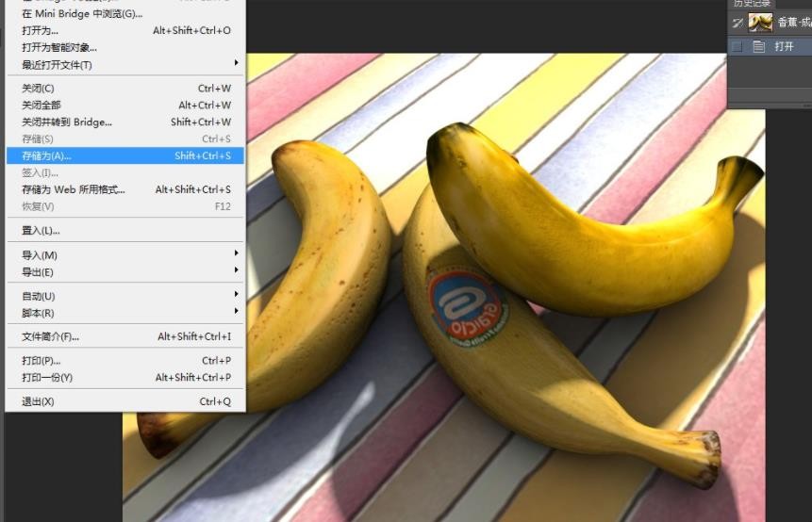Screen dimensions: 812x522
Task: Open 脚本(R) submenu
Action: pyautogui.click(x=124, y=313)
